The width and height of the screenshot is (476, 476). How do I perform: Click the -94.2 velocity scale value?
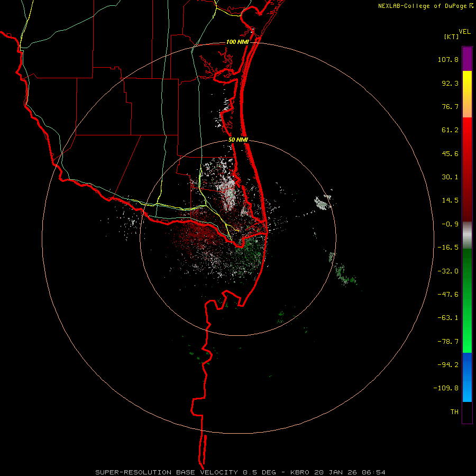point(448,365)
